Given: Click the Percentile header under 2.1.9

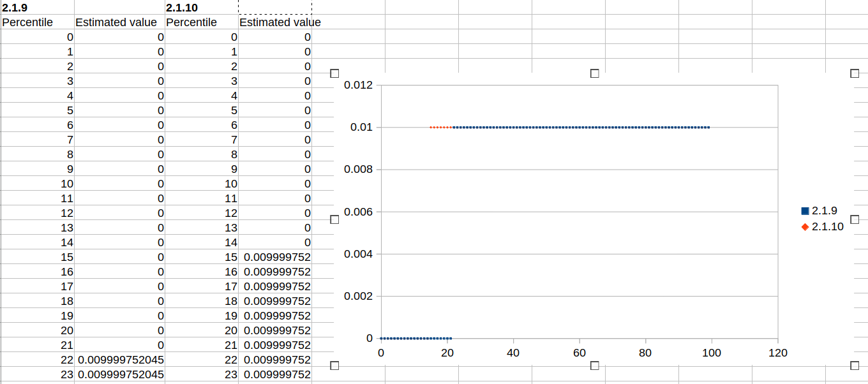Looking at the screenshot, I should 37,22.
